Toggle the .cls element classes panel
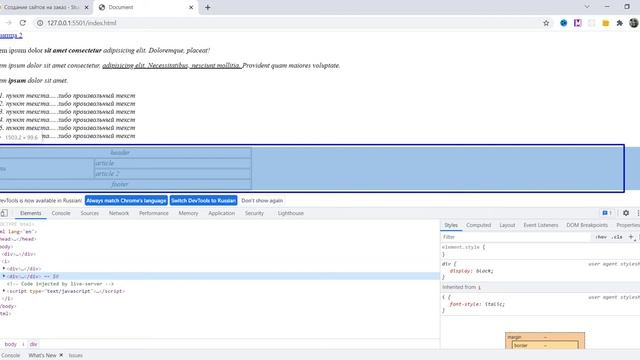The width and height of the screenshot is (640, 360). pos(617,237)
